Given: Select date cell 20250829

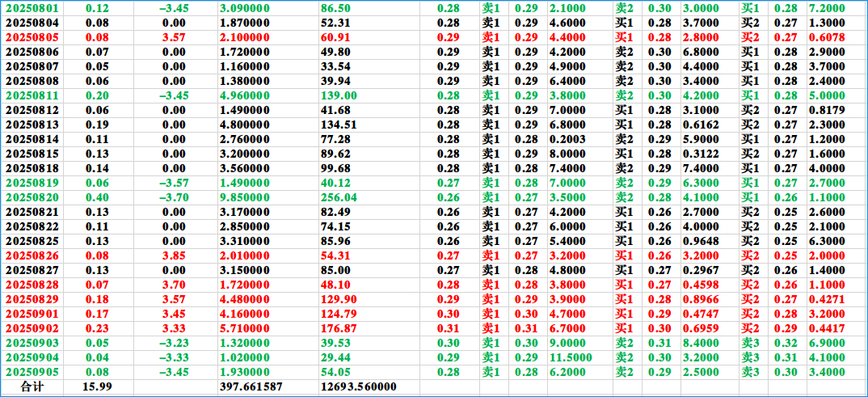Looking at the screenshot, I should click(x=32, y=299).
